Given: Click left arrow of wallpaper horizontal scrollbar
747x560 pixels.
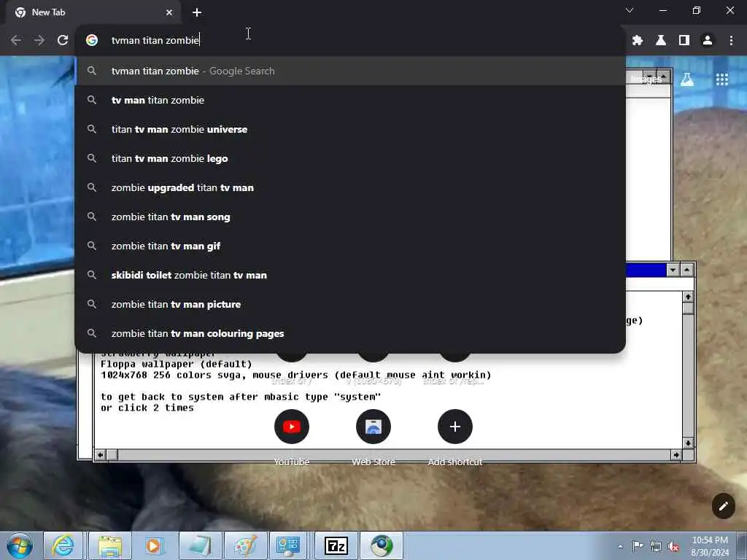Looking at the screenshot, I should point(100,455).
